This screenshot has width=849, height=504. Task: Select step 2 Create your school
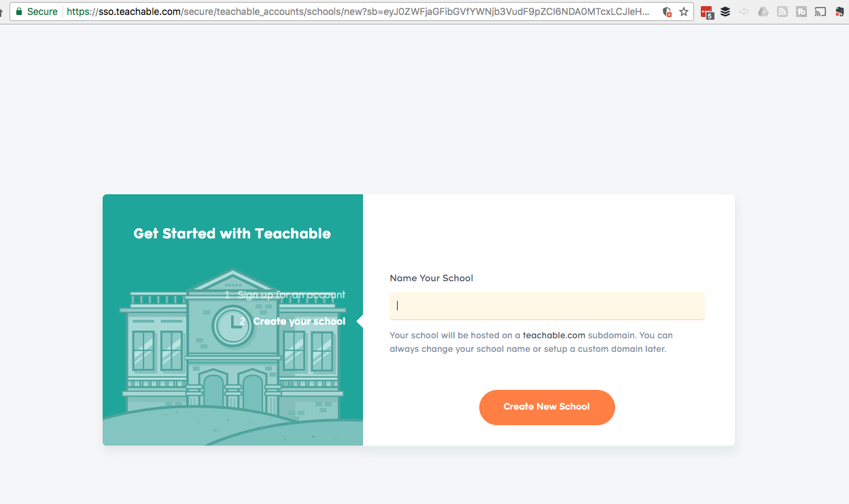click(292, 321)
